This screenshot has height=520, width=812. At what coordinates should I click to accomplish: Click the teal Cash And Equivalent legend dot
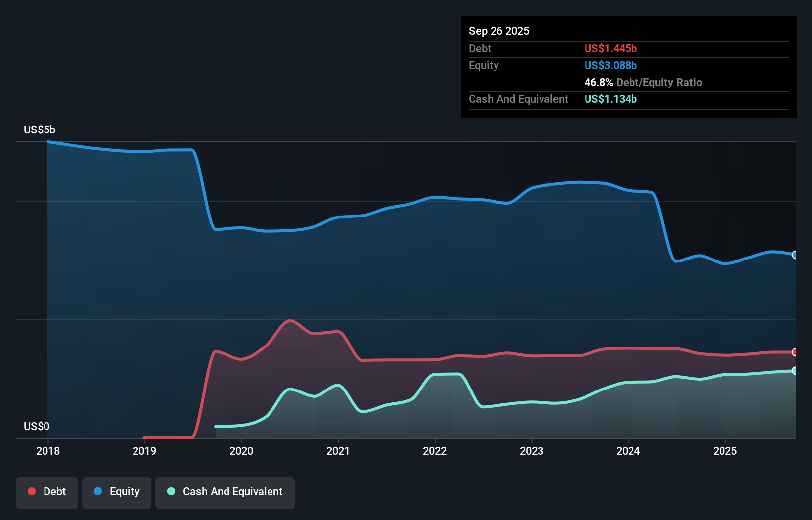pos(171,491)
